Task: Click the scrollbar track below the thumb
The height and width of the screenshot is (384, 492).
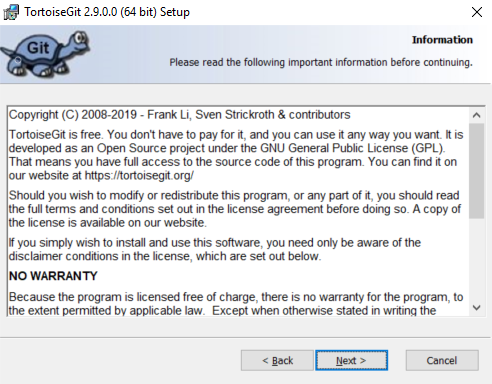Action: point(477,259)
